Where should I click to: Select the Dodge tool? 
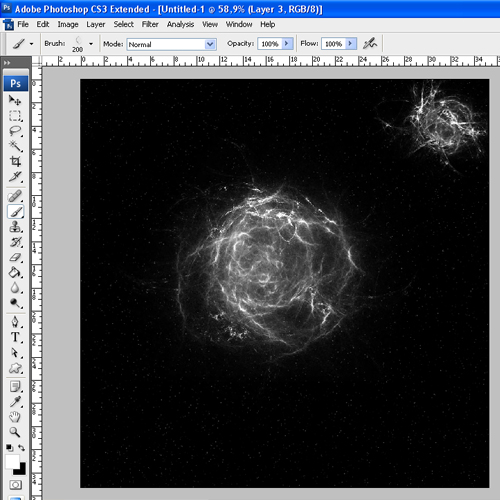(15, 303)
